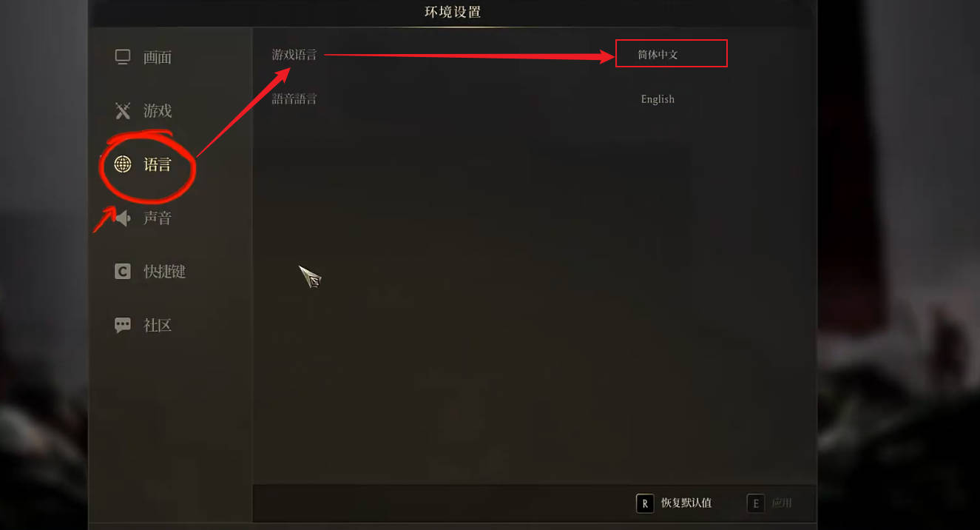Viewport: 980px width, 530px height.
Task: Click the 恢复默认值 button
Action: pyautogui.click(x=686, y=503)
